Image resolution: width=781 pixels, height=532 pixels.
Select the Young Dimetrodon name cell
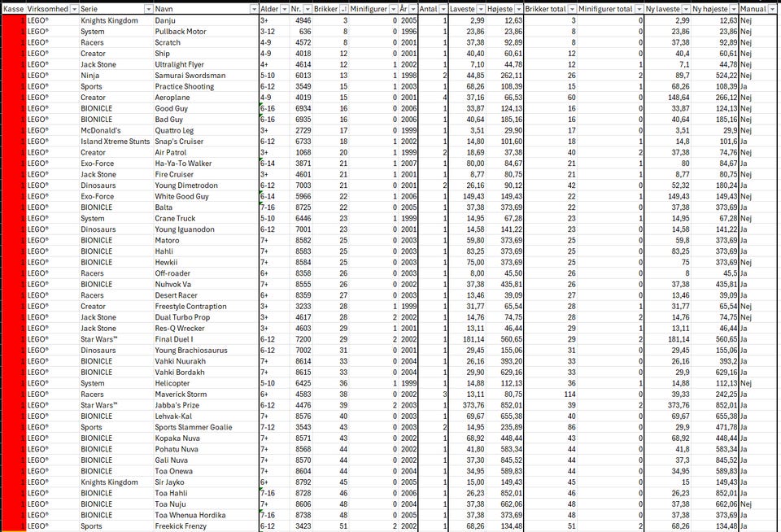tap(206, 185)
